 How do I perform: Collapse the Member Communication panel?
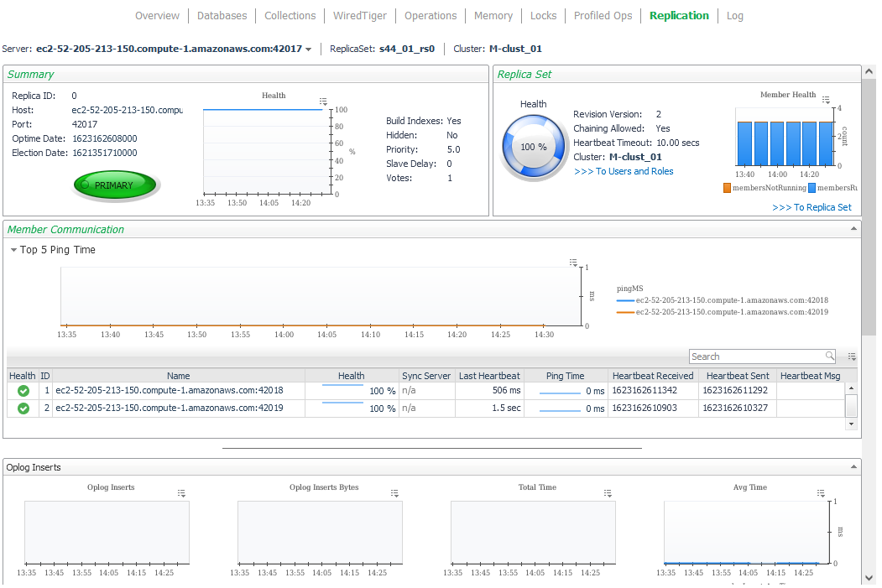click(x=854, y=229)
